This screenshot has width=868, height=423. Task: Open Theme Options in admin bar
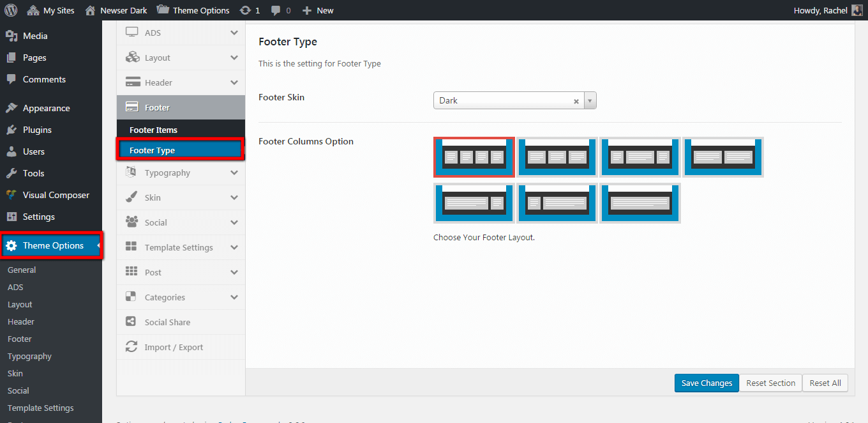pyautogui.click(x=193, y=10)
